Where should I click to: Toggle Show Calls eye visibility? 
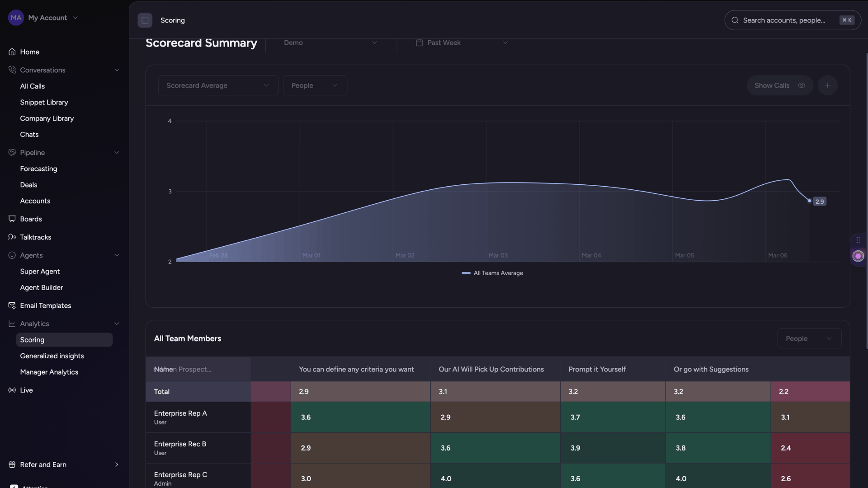tap(801, 85)
